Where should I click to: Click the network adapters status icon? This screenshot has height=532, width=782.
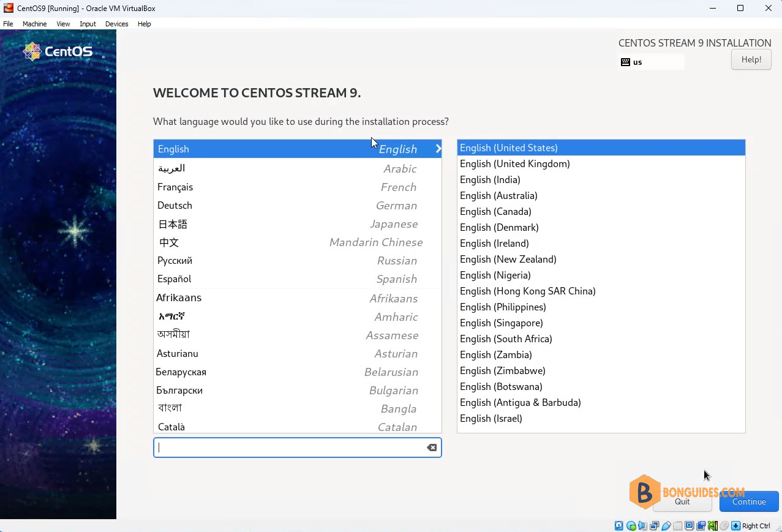654,526
